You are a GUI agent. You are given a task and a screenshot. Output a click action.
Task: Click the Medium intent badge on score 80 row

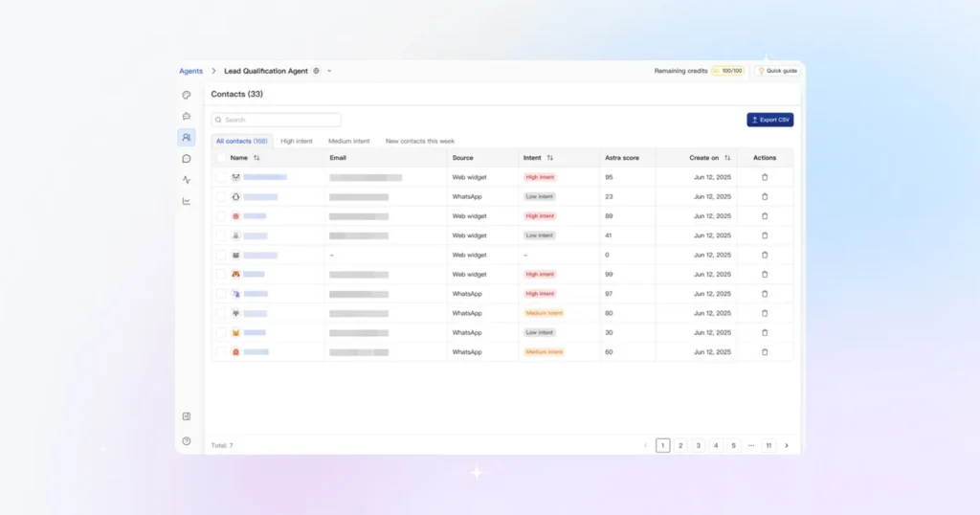point(544,313)
